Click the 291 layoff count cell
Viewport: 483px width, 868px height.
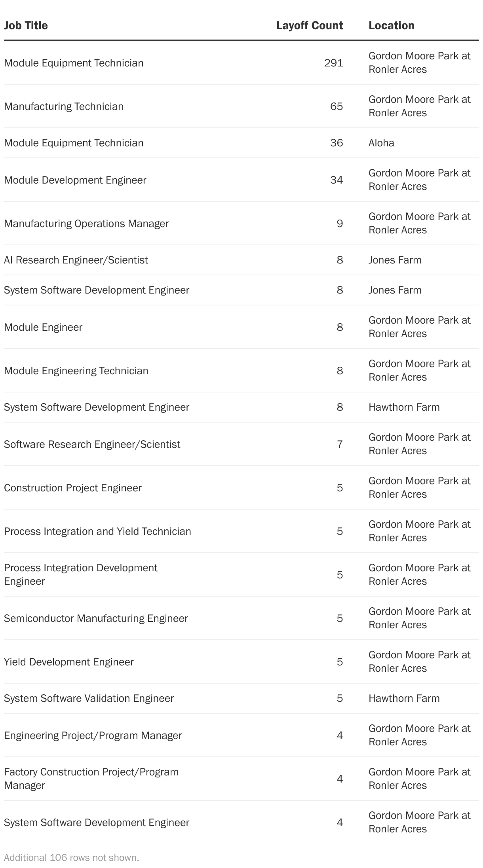[x=333, y=63]
